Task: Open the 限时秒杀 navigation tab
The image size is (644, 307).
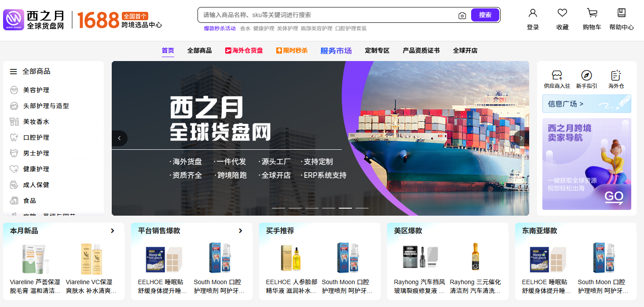Action: coord(292,51)
